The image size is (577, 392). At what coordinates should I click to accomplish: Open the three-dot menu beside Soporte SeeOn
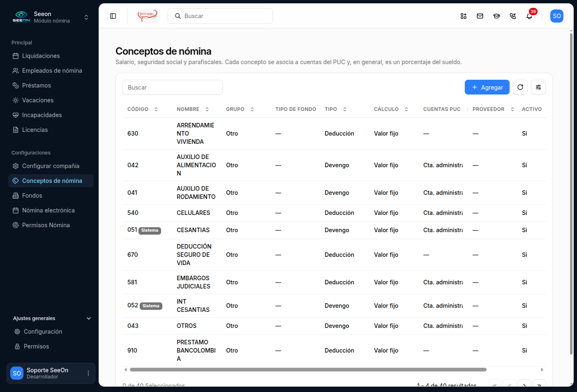coord(88,373)
